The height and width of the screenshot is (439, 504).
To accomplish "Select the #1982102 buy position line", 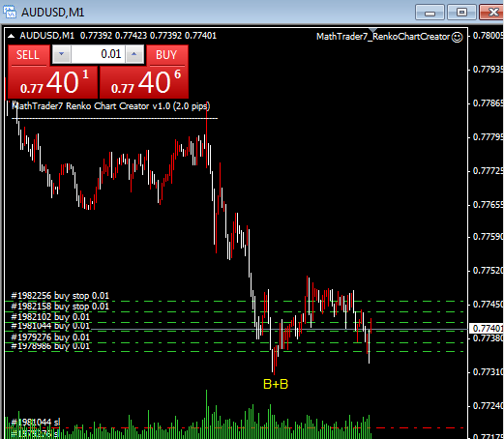I will click(50, 317).
